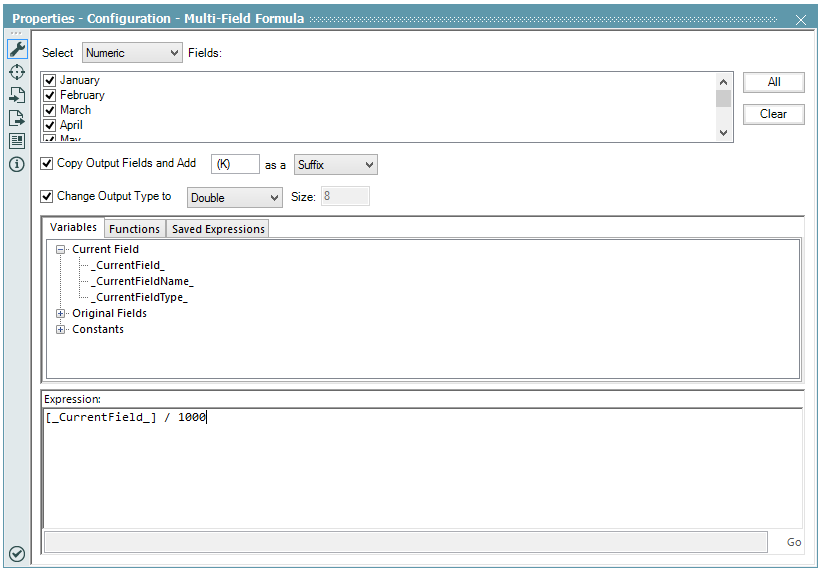Click the fields list scrollbar thumb
The height and width of the screenshot is (572, 822).
[723, 99]
